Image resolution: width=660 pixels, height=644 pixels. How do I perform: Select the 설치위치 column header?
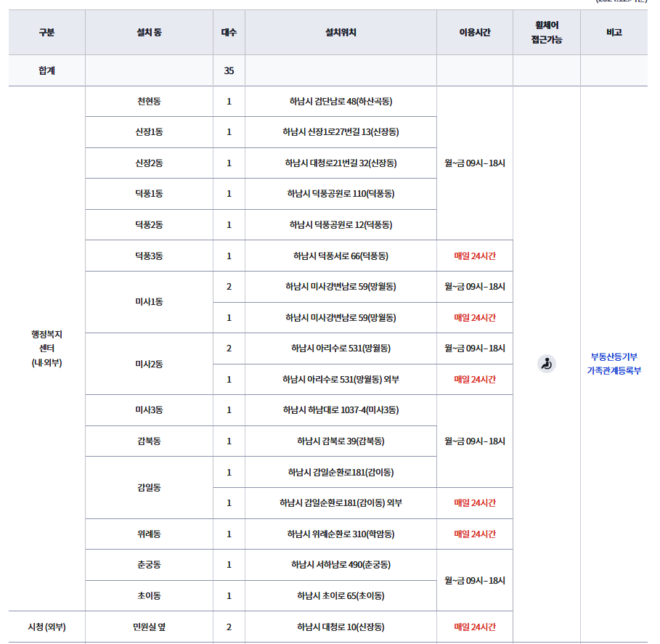click(x=341, y=31)
